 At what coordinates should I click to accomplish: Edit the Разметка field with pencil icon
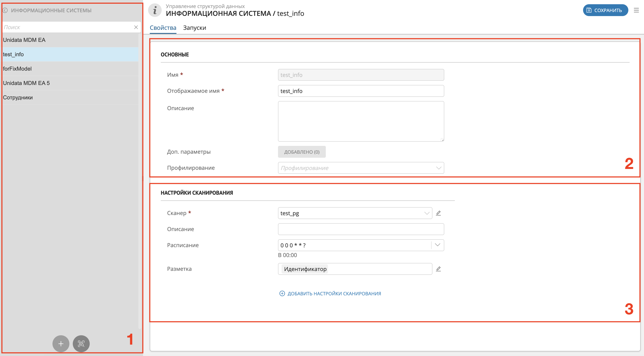pos(439,269)
